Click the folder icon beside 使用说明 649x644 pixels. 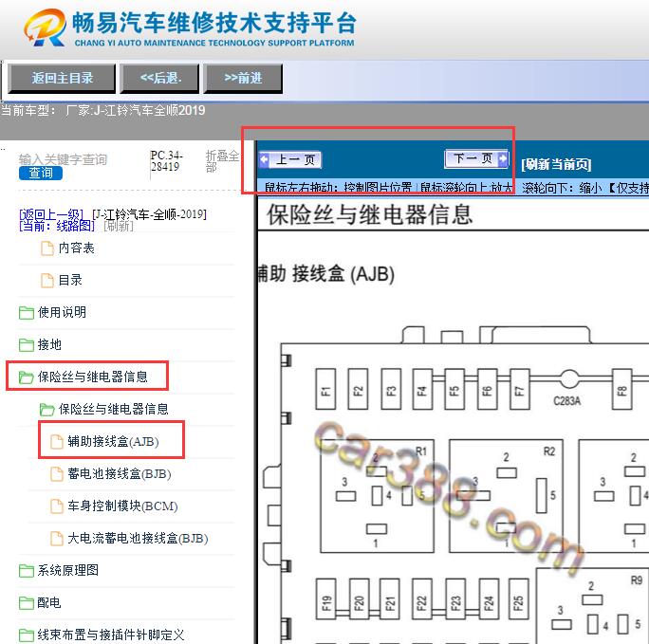(x=26, y=313)
